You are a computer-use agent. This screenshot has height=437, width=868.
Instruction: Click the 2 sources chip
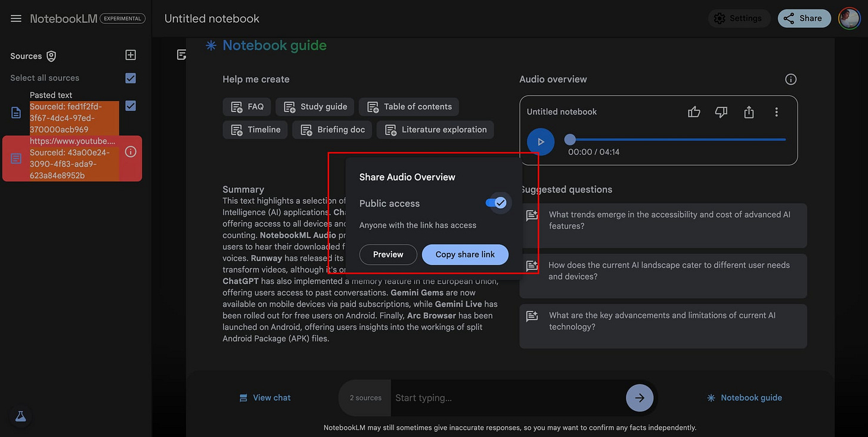[x=365, y=398]
